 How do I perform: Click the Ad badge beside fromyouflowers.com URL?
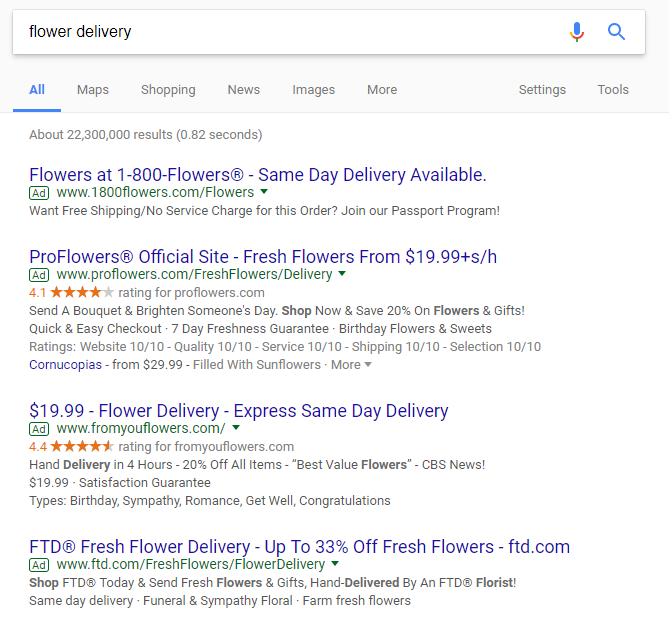point(39,429)
